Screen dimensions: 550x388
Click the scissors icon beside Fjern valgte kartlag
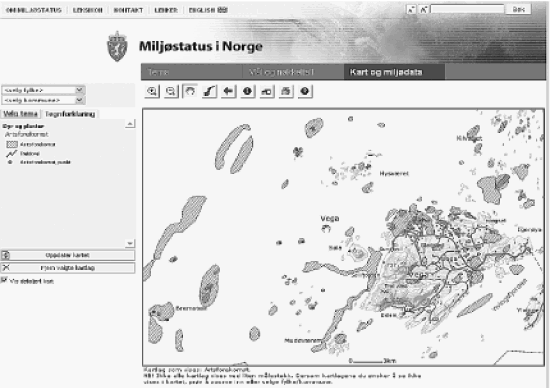click(6, 268)
